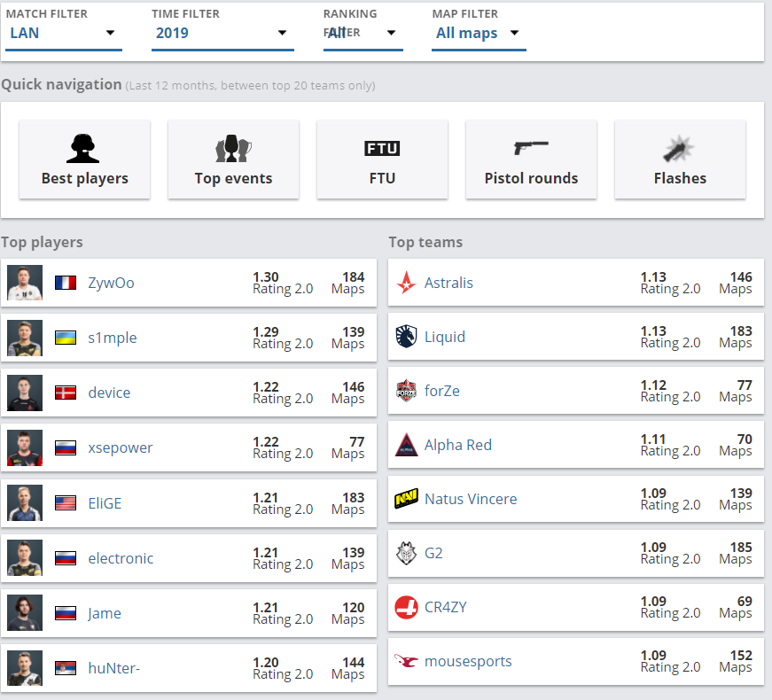Image resolution: width=772 pixels, height=700 pixels.
Task: Click the French flag beside ZywOo
Action: [65, 284]
